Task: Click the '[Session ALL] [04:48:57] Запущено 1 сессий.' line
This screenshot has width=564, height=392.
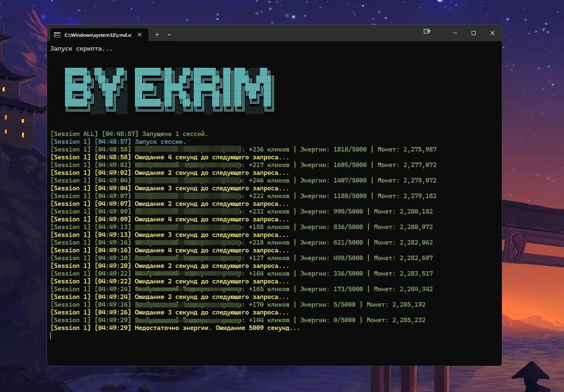Action: pos(129,134)
